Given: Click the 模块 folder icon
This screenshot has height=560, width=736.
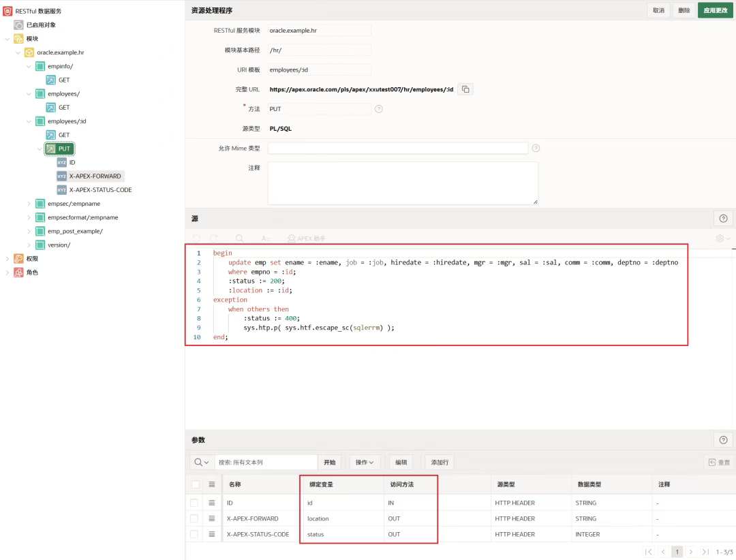Looking at the screenshot, I should point(18,38).
